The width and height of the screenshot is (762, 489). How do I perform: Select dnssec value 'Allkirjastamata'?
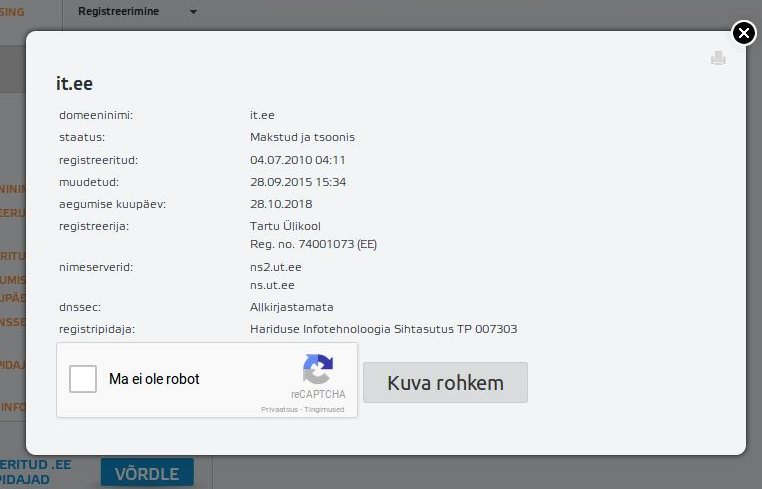point(292,307)
